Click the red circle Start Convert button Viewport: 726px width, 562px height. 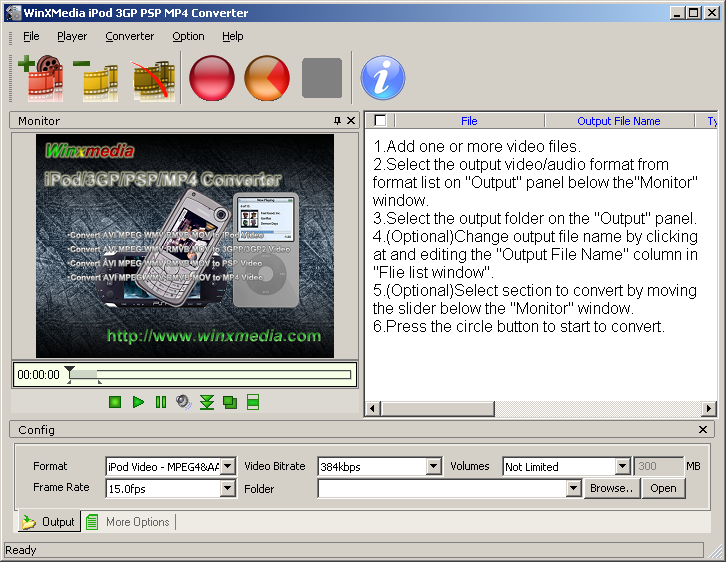pos(212,78)
